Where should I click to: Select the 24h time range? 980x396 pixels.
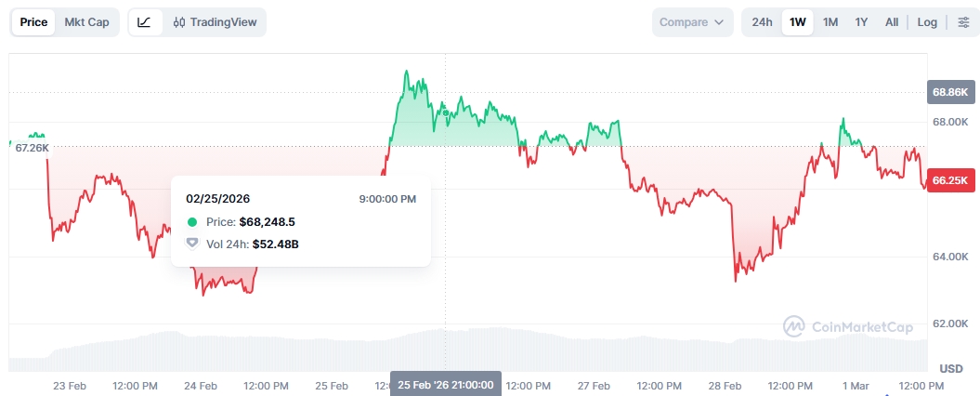pyautogui.click(x=762, y=22)
